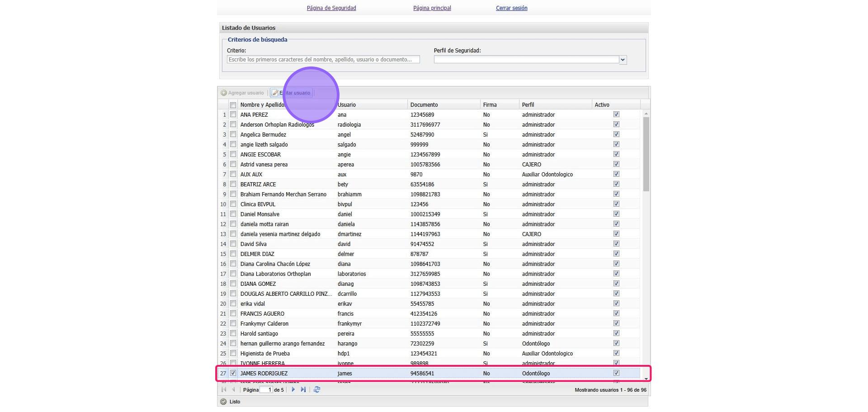Screen dimensions: 868x412
Task: Click the Listo status icon
Action: coord(223,402)
